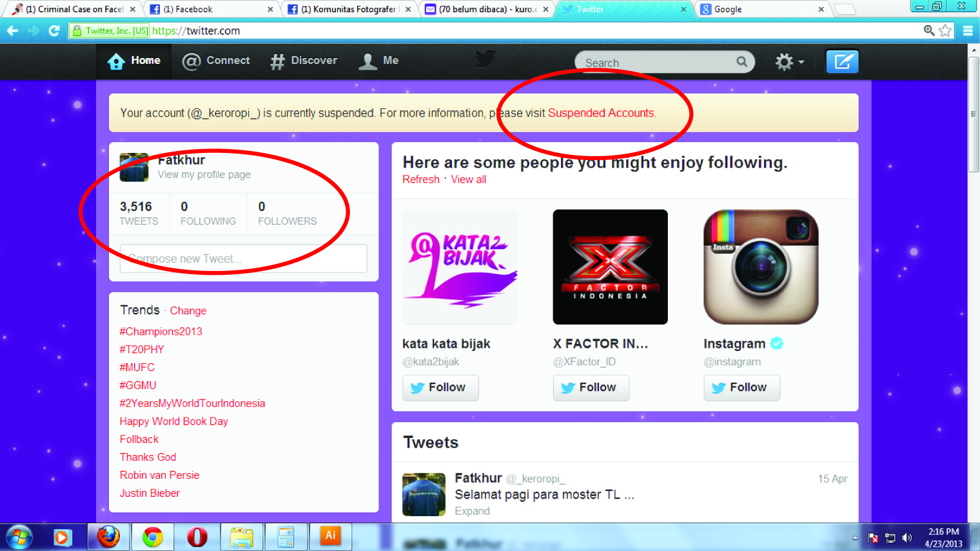
Task: Open the kata kata bijak profile image
Action: (460, 266)
